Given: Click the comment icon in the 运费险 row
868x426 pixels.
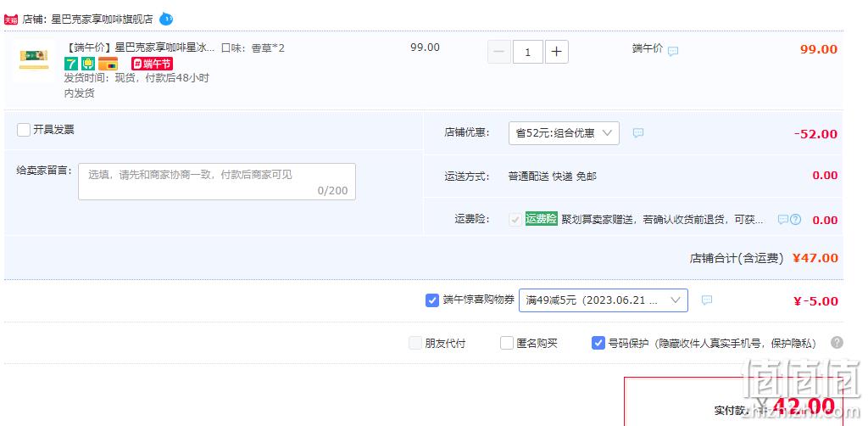Looking at the screenshot, I should click(x=782, y=220).
